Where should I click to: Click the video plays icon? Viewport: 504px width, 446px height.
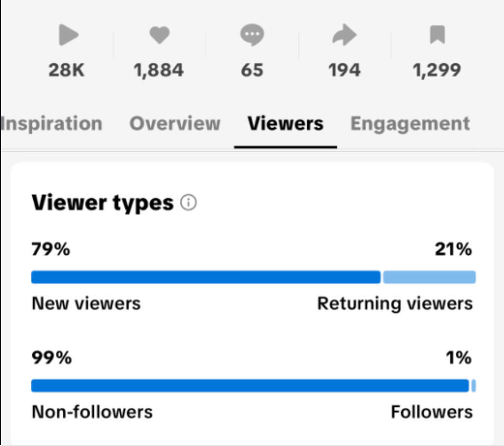[x=68, y=36]
